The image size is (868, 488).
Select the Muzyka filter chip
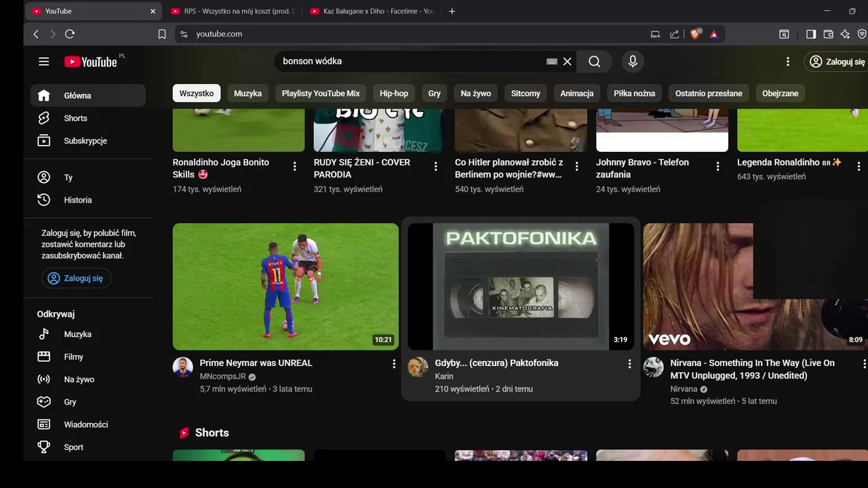point(248,94)
